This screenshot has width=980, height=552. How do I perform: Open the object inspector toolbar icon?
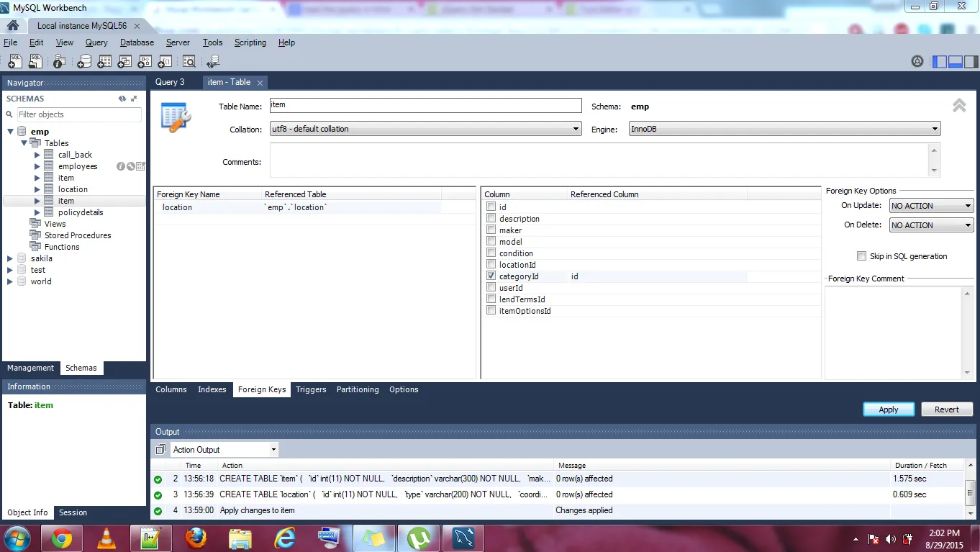[61, 61]
